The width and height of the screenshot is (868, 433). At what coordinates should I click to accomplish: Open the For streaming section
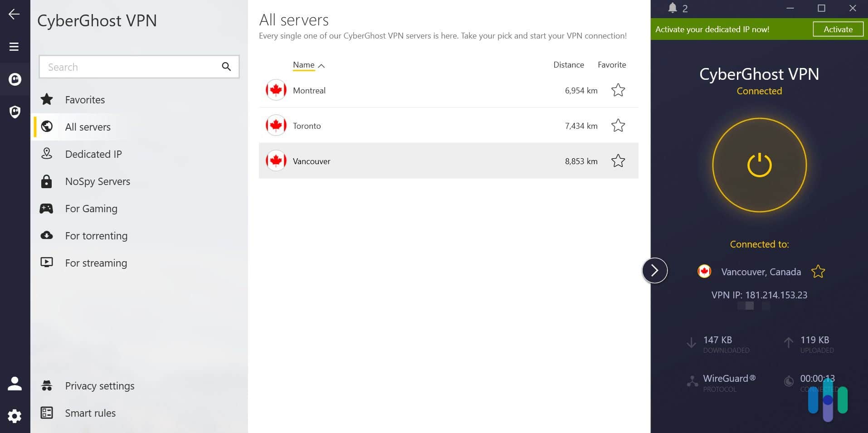(96, 263)
